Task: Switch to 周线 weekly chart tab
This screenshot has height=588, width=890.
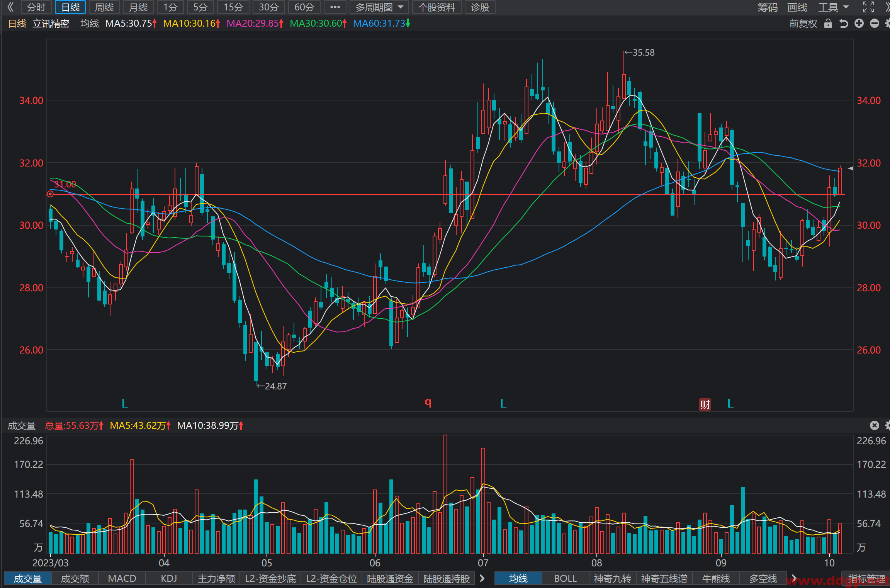Action: point(104,7)
